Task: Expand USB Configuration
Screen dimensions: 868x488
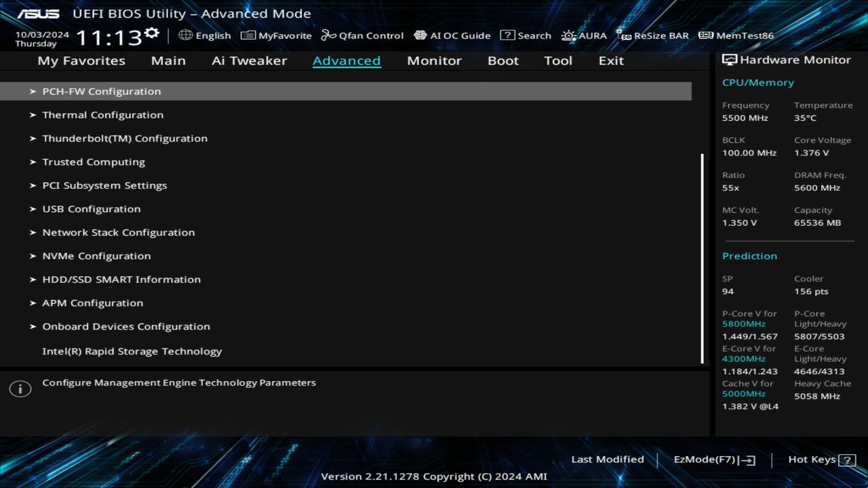Action: pyautogui.click(x=91, y=208)
